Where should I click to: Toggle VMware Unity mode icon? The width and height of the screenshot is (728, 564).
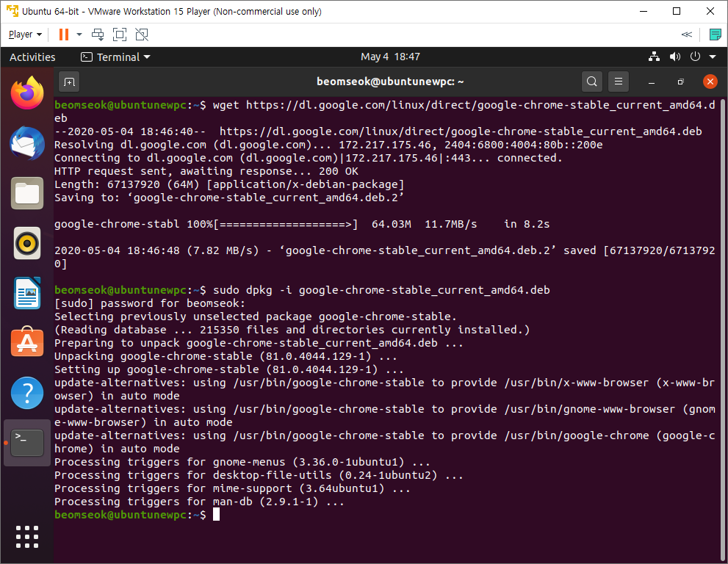coord(142,35)
